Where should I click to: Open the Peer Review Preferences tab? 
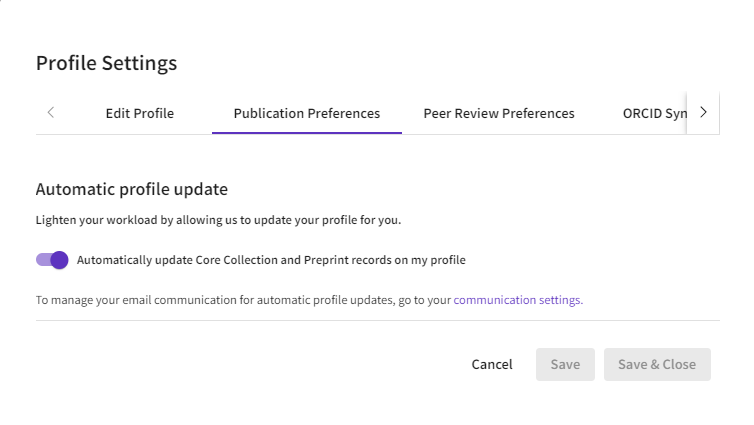[499, 113]
